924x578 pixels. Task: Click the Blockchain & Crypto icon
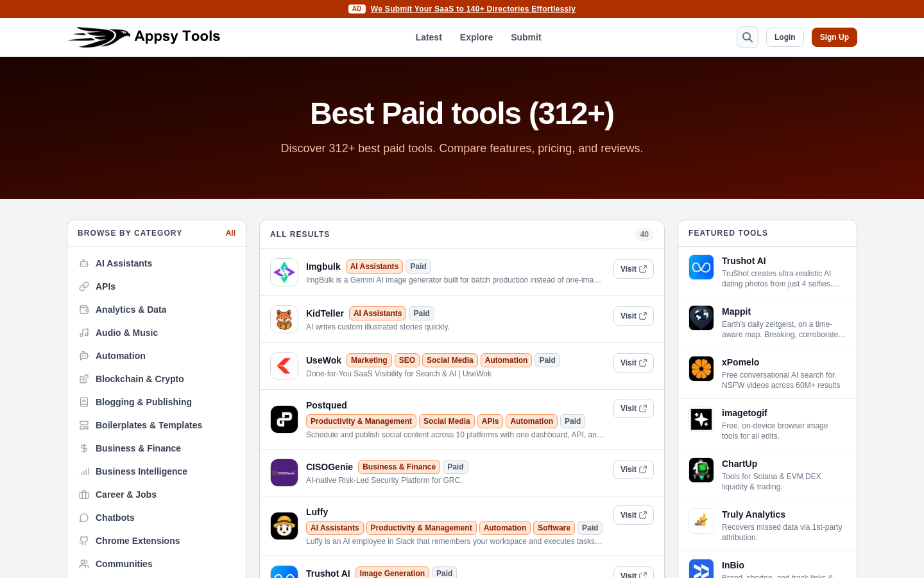point(84,379)
